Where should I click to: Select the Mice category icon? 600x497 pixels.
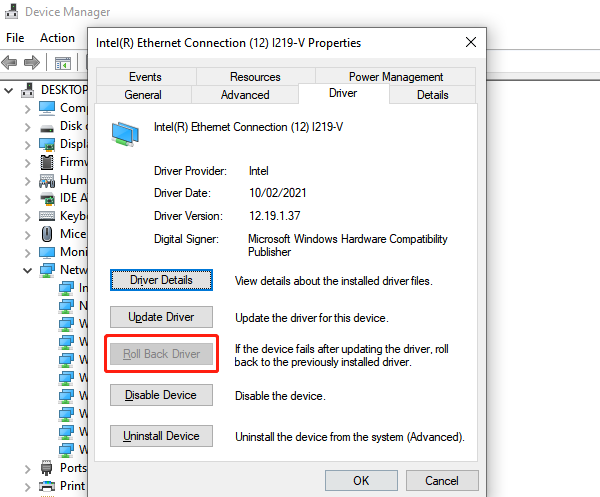[47, 234]
